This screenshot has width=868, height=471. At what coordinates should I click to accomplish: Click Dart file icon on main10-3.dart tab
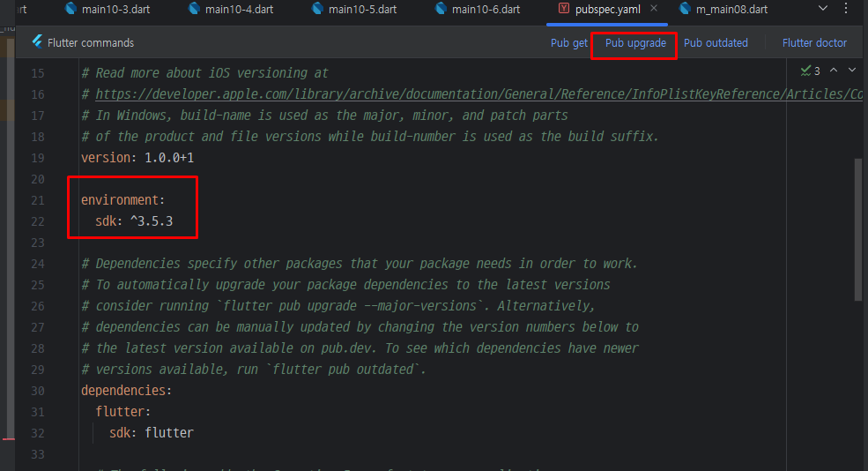70,8
